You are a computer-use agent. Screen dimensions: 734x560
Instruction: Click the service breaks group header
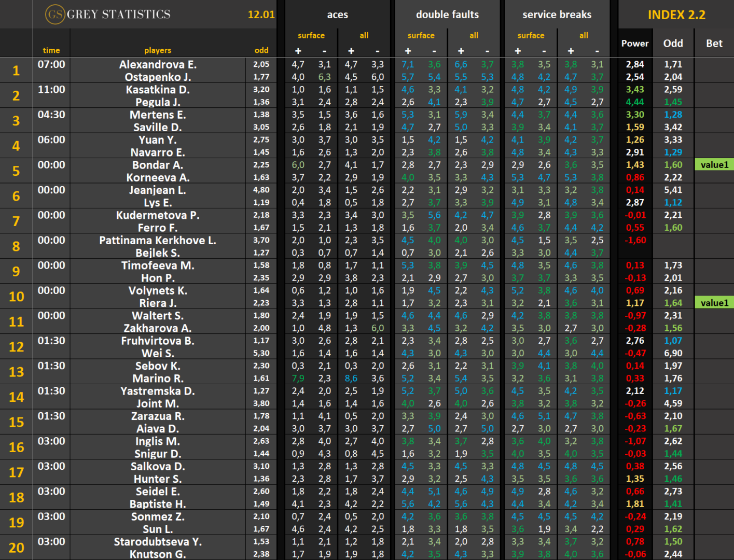[557, 15]
